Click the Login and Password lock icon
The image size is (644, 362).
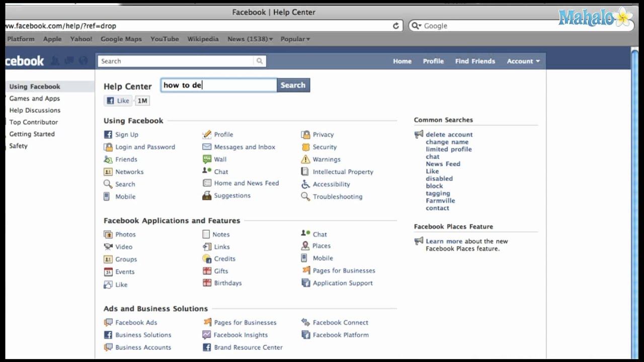(108, 147)
